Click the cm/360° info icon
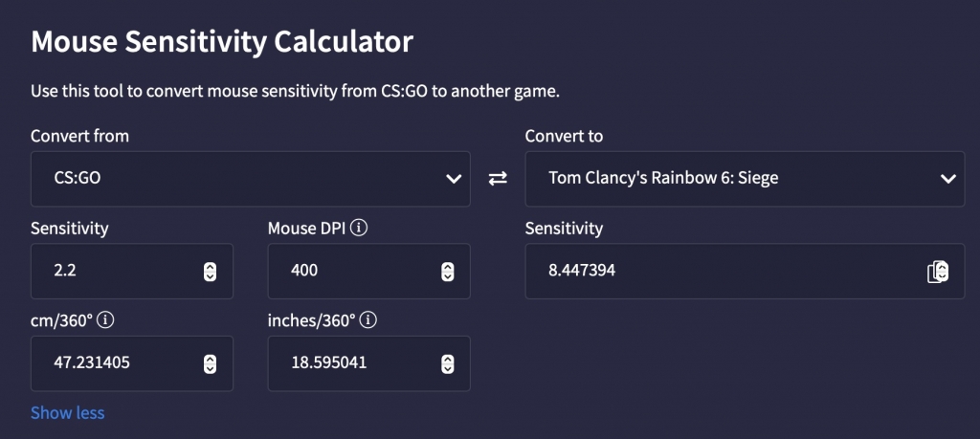Image resolution: width=980 pixels, height=439 pixels. 105,320
